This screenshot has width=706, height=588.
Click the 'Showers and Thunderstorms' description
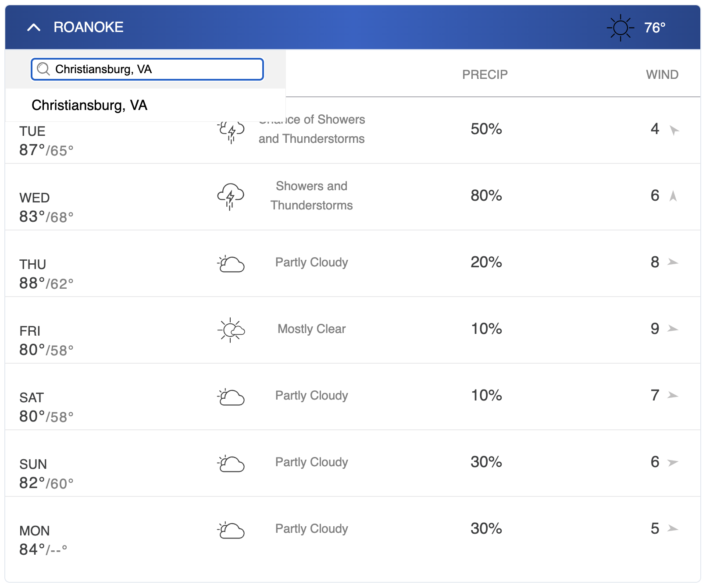pos(312,195)
